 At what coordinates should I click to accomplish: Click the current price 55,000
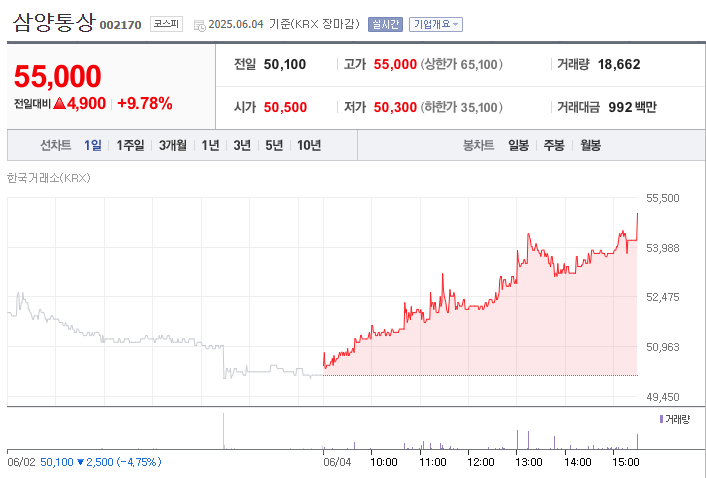click(58, 76)
